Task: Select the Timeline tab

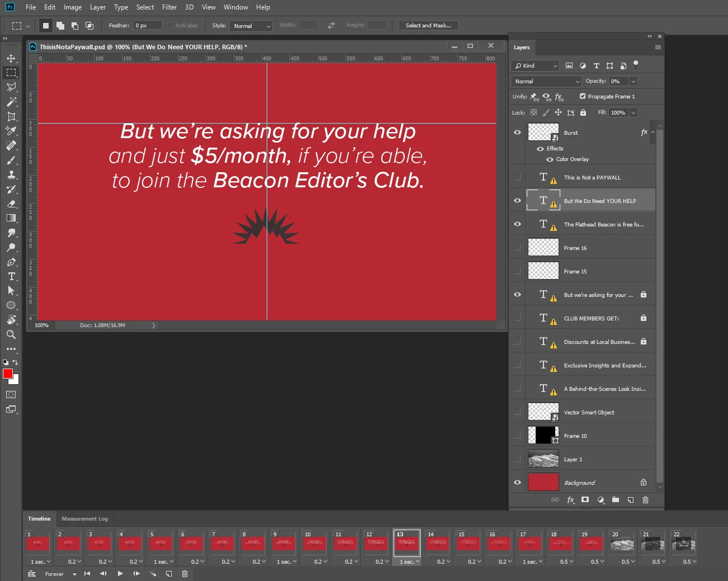Action: point(39,519)
